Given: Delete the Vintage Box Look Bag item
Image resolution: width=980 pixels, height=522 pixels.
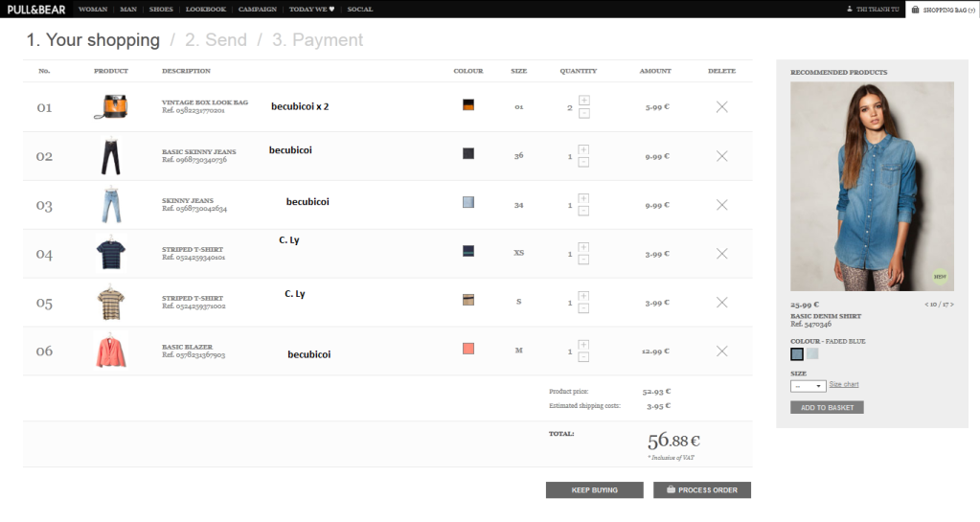Looking at the screenshot, I should tap(721, 107).
